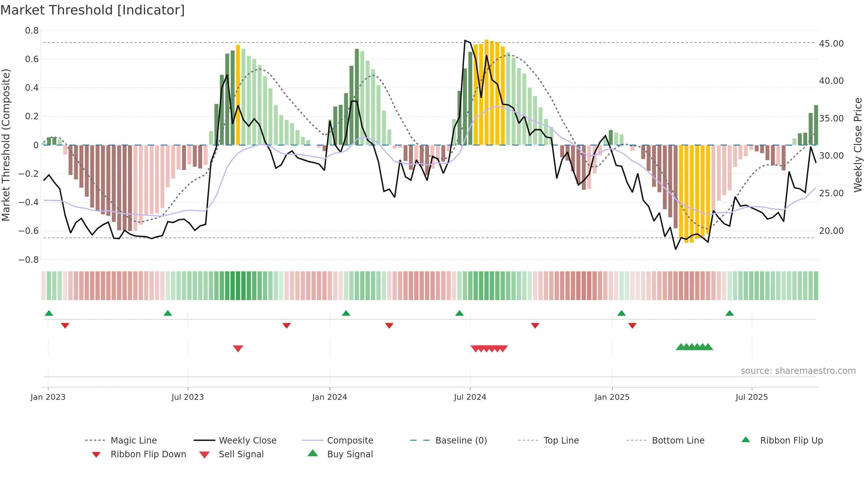This screenshot has height=488, width=868.
Task: Toggle the Buy Signal legend entry
Action: [340, 454]
